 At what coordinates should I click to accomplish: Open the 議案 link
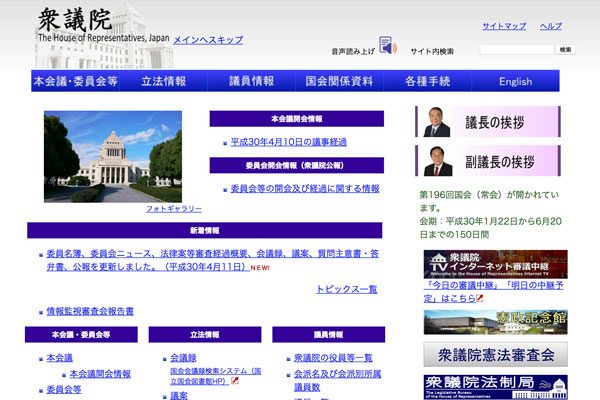point(179,396)
